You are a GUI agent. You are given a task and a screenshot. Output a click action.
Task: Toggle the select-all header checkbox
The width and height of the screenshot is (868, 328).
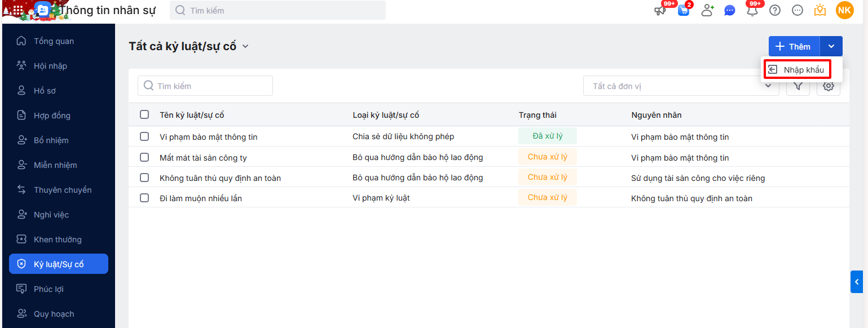click(144, 114)
